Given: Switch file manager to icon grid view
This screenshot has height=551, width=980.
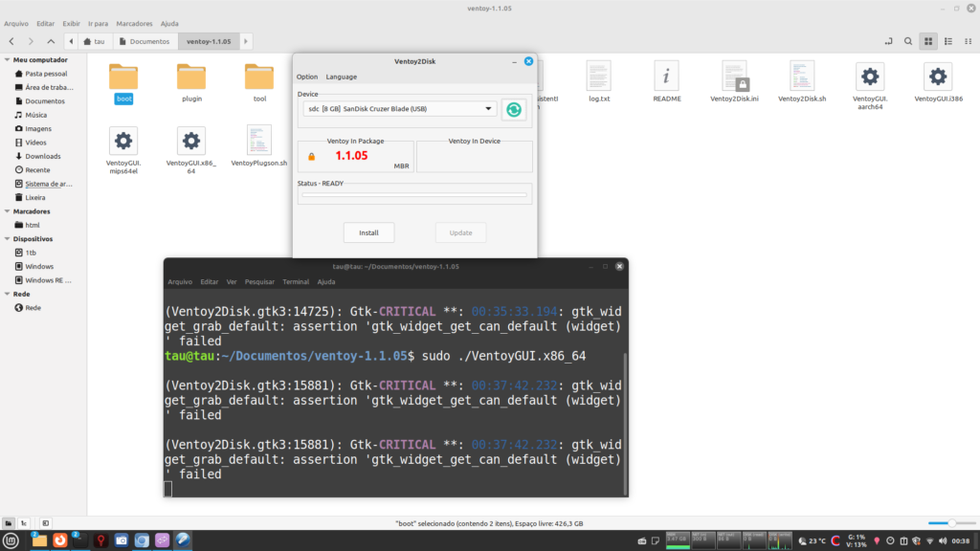Looking at the screenshot, I should (x=926, y=41).
